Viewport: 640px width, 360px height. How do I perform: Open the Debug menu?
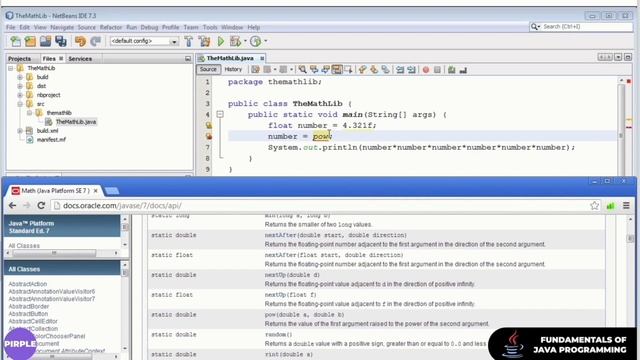(x=149, y=27)
